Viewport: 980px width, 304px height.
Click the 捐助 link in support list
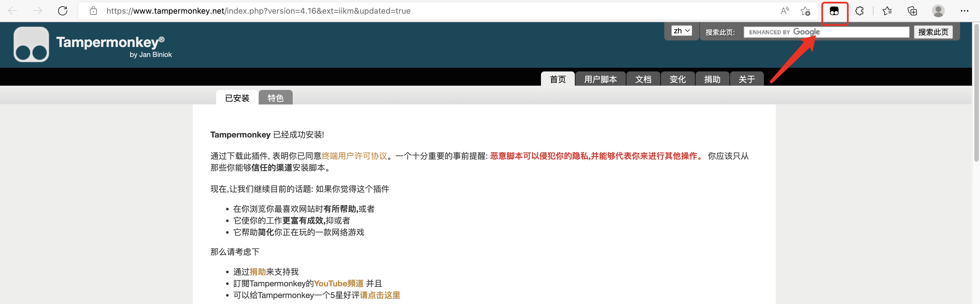click(258, 272)
